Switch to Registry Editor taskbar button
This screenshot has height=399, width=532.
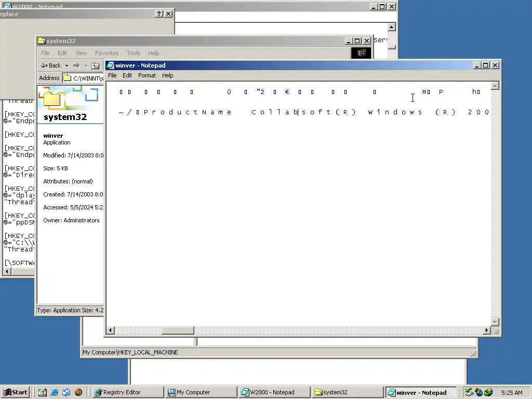(128, 392)
